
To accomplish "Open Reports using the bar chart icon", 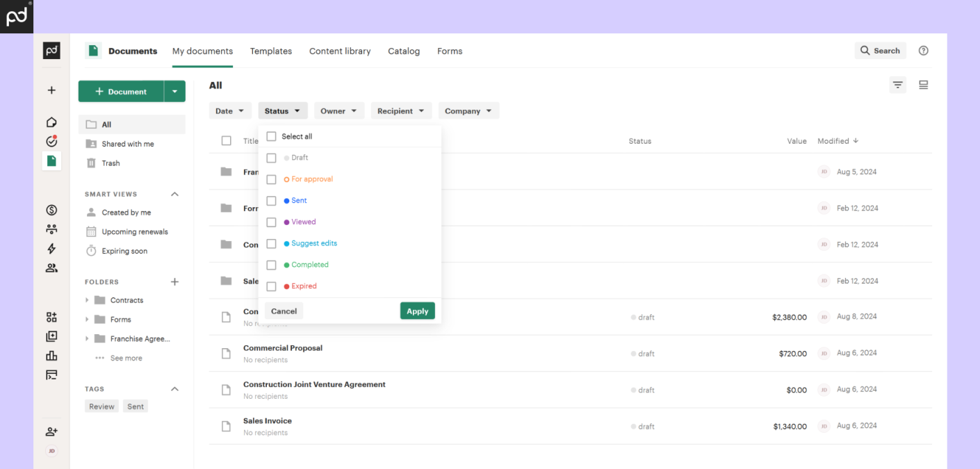I will [x=51, y=355].
